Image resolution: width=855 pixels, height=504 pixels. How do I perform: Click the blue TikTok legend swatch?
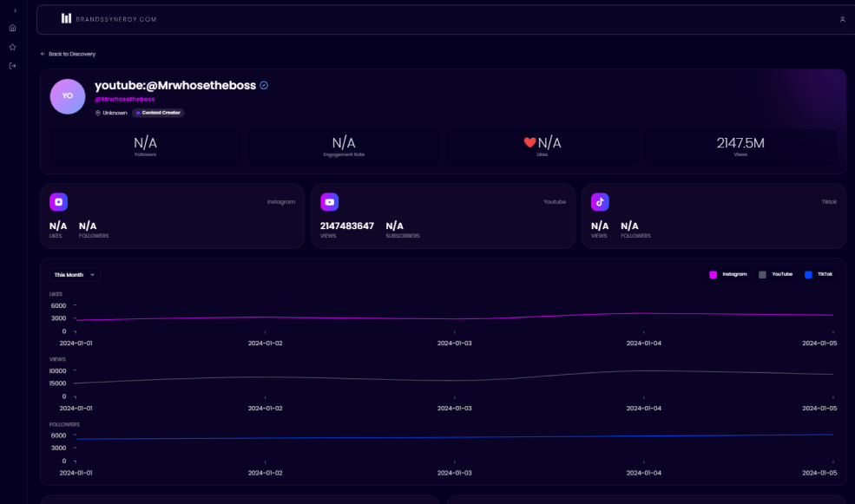808,275
